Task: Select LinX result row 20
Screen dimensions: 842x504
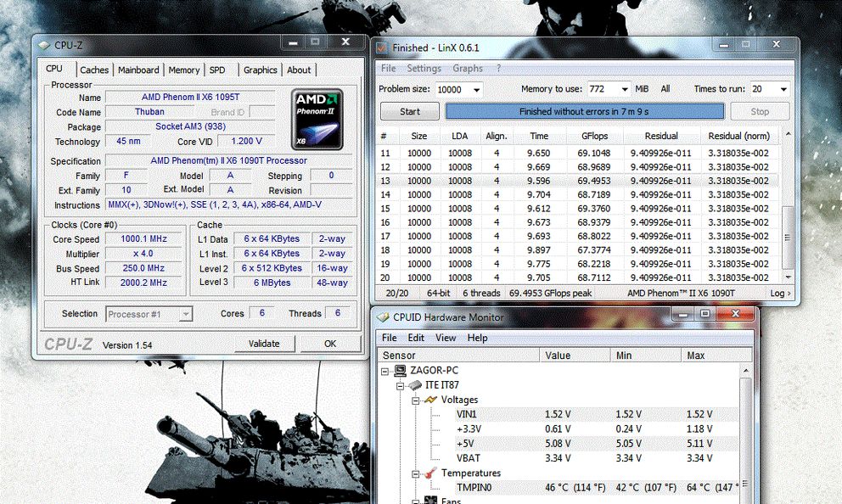Action: click(578, 277)
